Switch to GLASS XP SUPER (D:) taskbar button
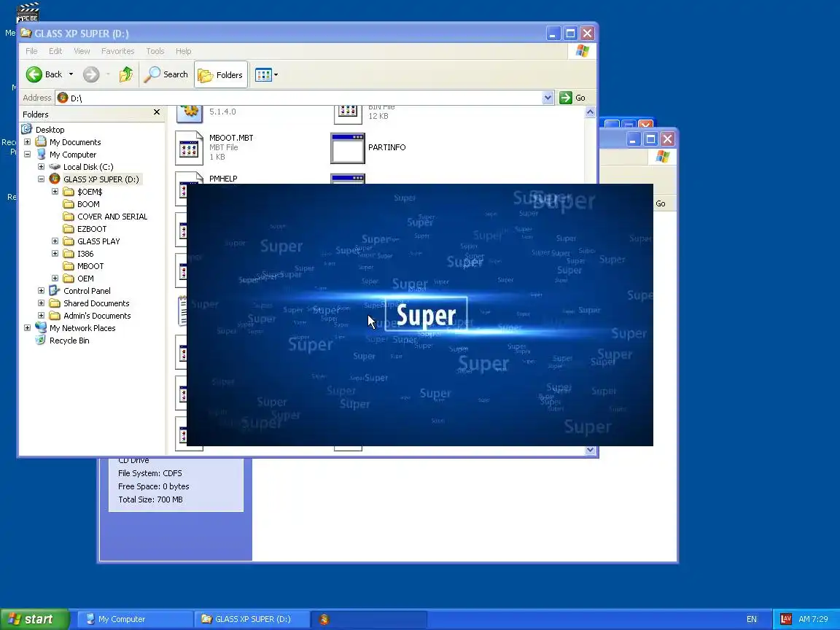 coord(253,619)
